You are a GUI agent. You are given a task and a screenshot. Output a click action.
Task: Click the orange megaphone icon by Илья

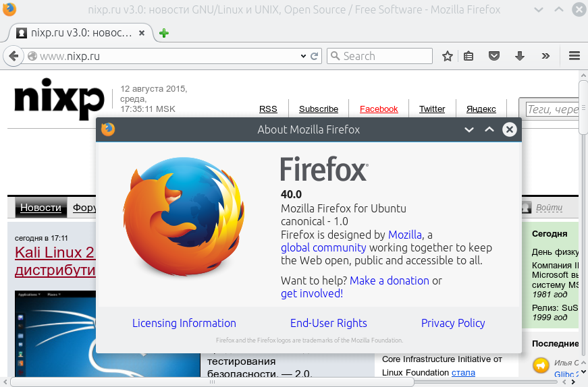541,365
